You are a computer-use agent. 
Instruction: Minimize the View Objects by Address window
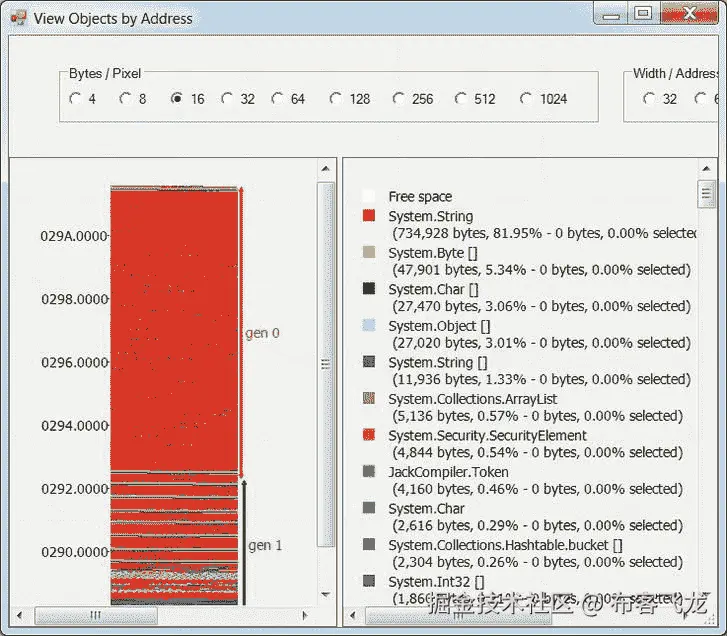pyautogui.click(x=611, y=14)
